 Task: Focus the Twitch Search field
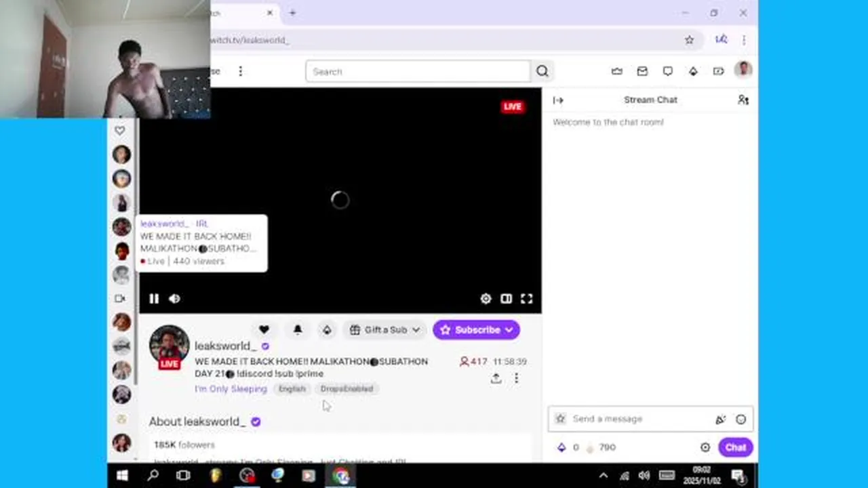click(x=417, y=71)
